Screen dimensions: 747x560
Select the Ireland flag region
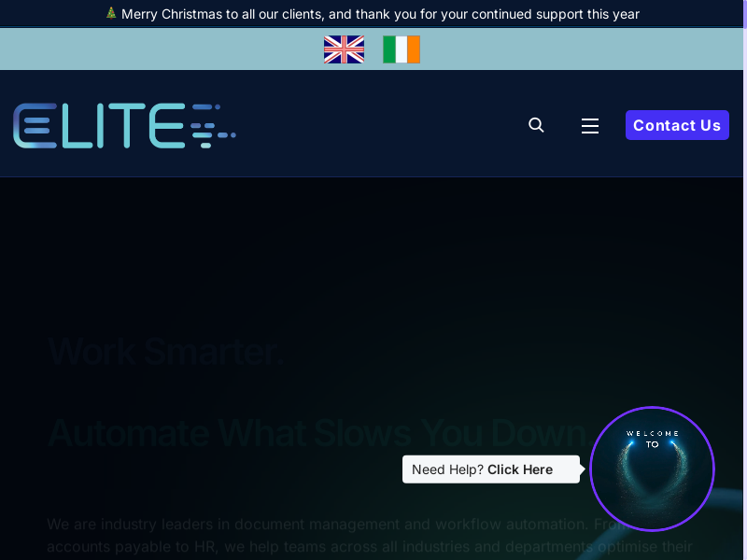coord(402,49)
